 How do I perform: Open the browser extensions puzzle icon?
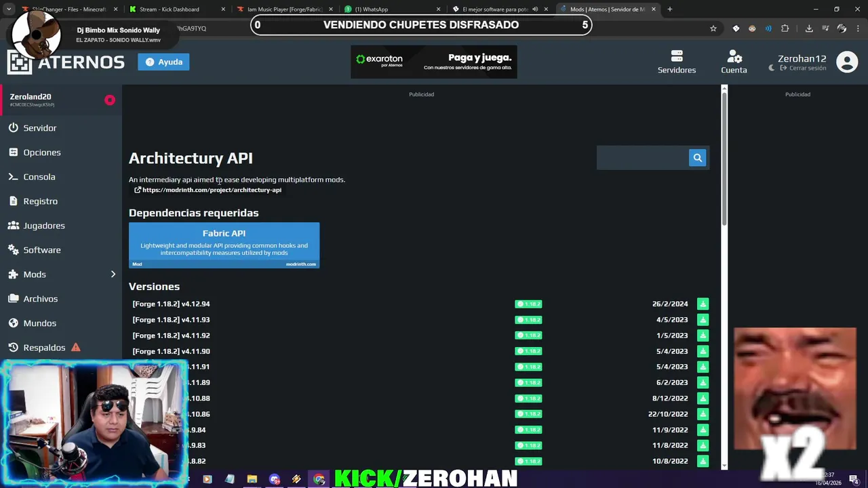point(785,28)
